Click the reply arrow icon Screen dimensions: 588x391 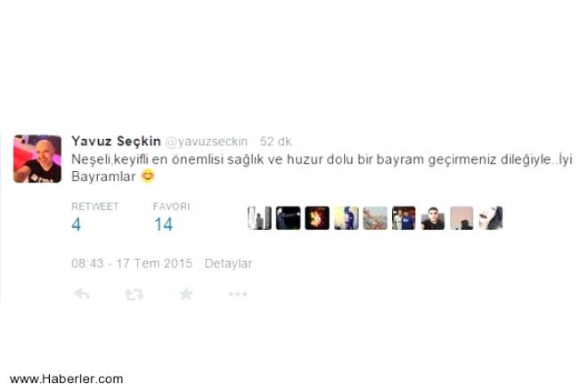[81, 294]
